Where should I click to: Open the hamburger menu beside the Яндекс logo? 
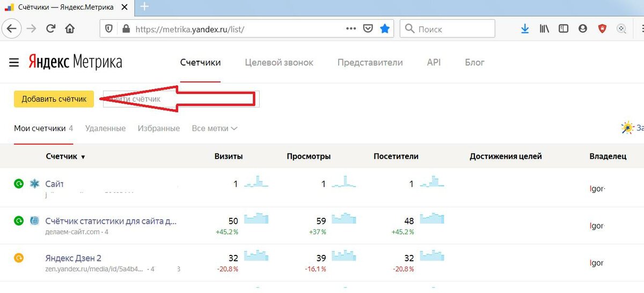coord(14,63)
